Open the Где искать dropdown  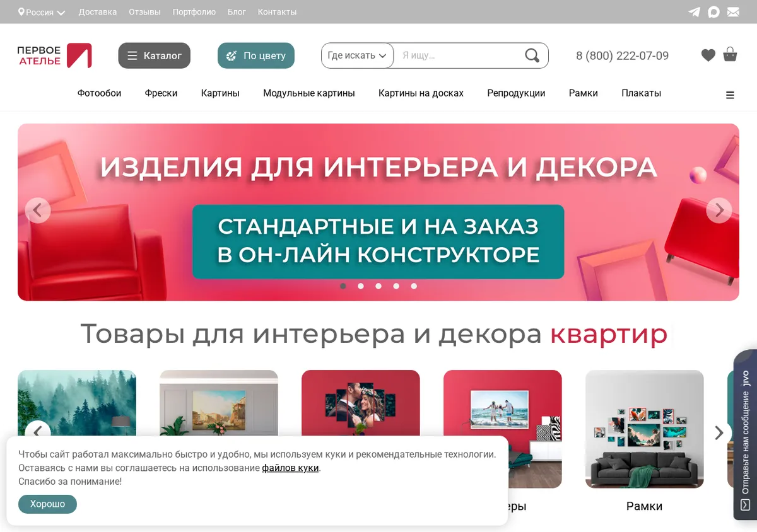click(358, 55)
